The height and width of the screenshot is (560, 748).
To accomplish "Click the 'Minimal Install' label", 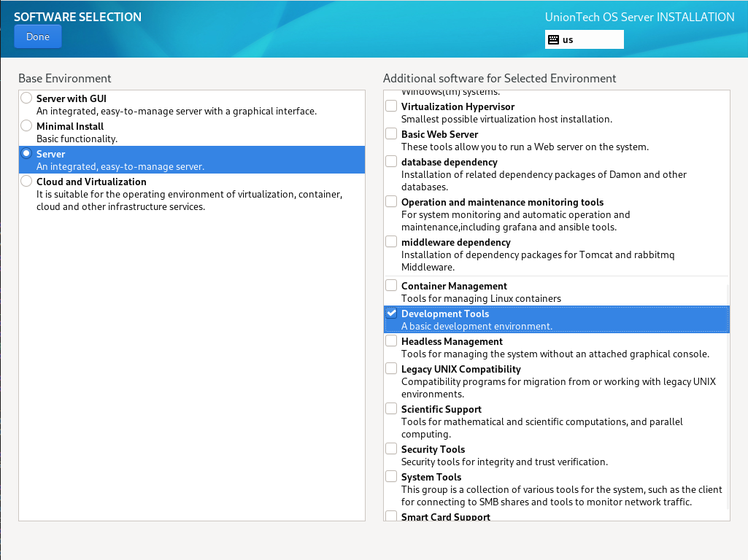I will tap(70, 126).
